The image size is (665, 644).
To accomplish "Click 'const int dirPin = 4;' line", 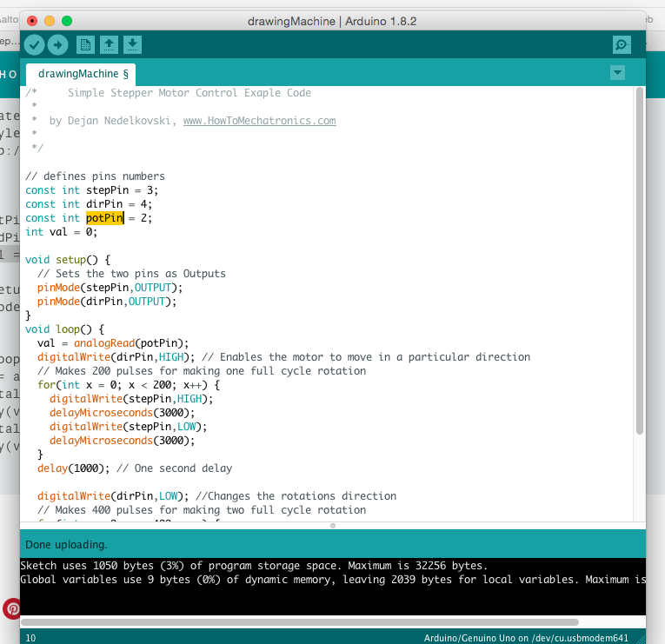I will [x=89, y=204].
